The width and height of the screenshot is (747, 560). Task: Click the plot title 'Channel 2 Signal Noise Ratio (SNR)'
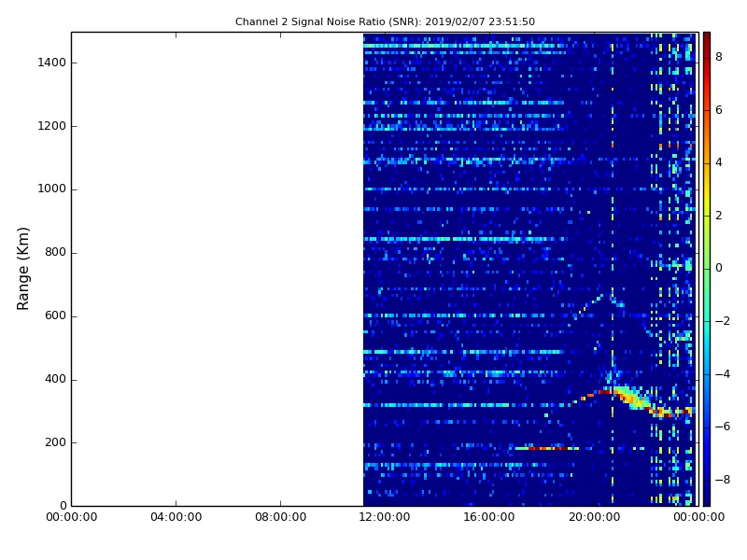pyautogui.click(x=329, y=21)
